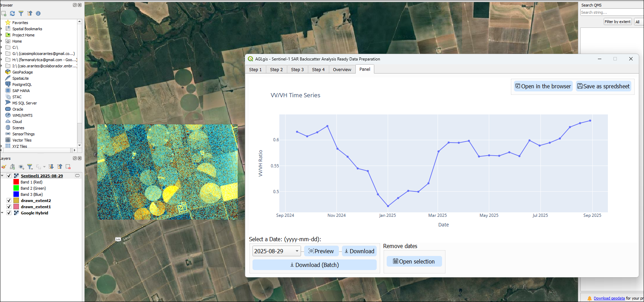
Task: Expand the C:\ drive node
Action: click(1, 47)
